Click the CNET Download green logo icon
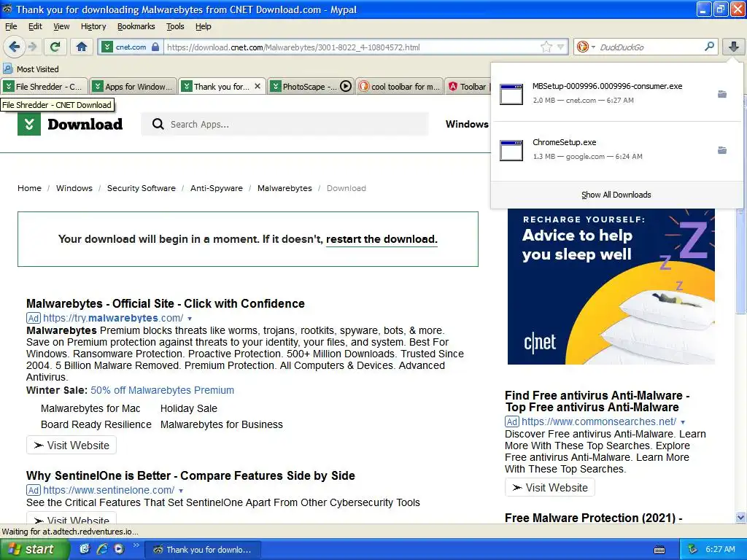Screen dimensions: 747x560 pyautogui.click(x=29, y=124)
